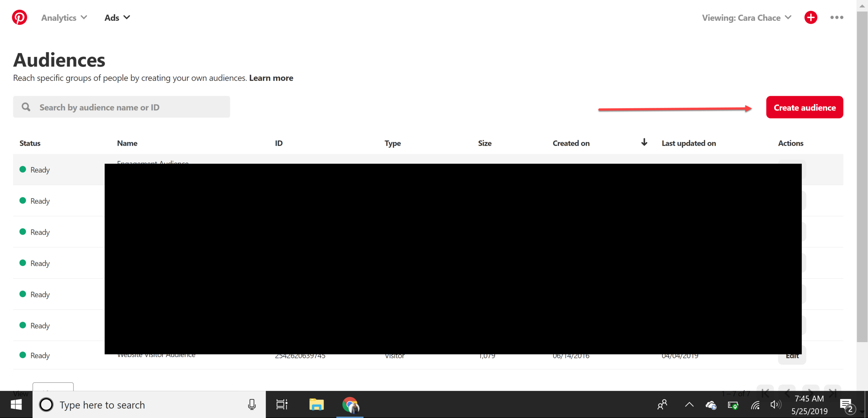Show hidden system tray icons
The height and width of the screenshot is (418, 868).
[689, 404]
